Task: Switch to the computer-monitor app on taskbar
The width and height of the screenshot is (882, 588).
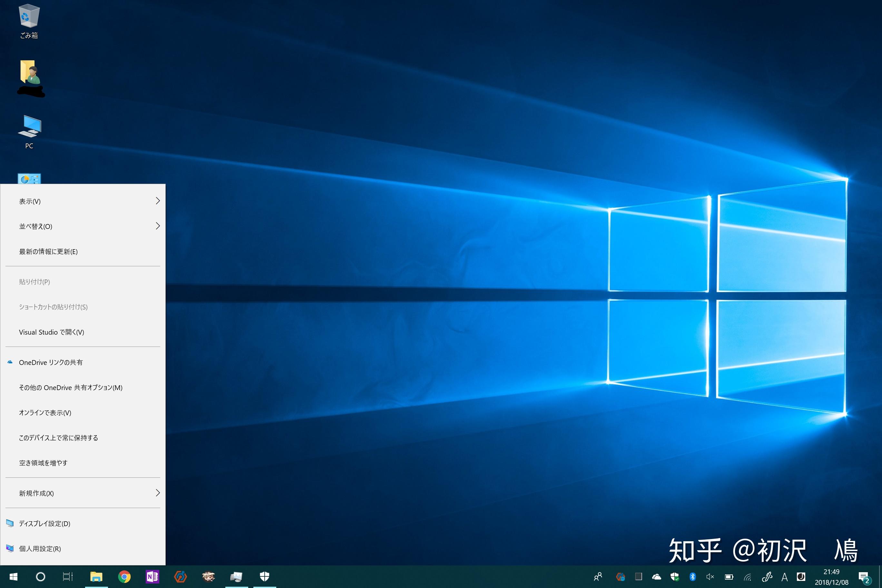Action: click(237, 577)
